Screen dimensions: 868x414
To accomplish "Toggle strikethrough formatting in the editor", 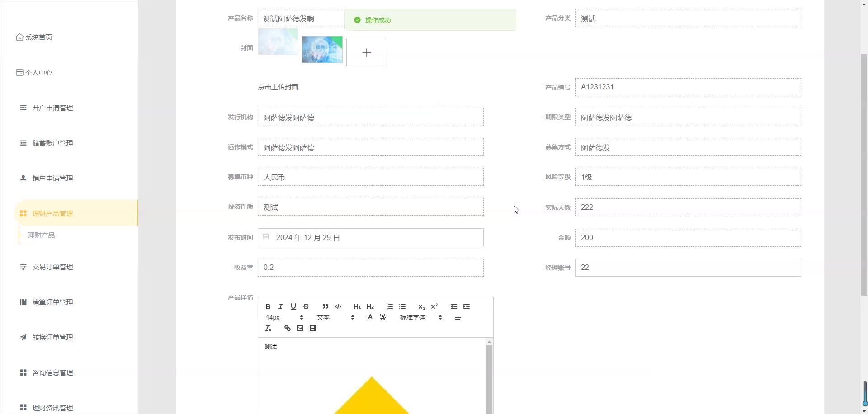I will [x=306, y=306].
